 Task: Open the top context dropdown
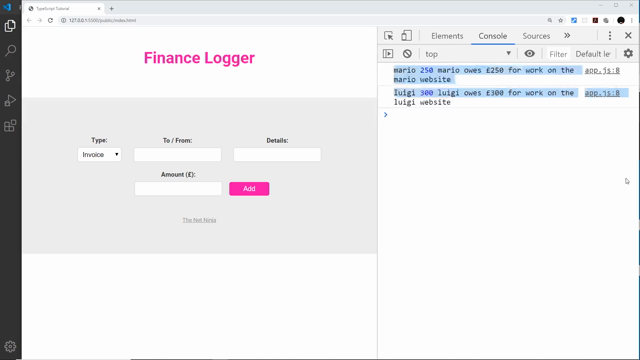pos(468,54)
